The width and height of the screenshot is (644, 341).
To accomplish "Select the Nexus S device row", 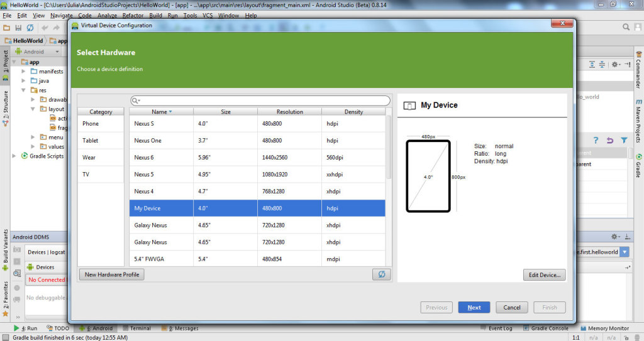I will pyautogui.click(x=257, y=124).
